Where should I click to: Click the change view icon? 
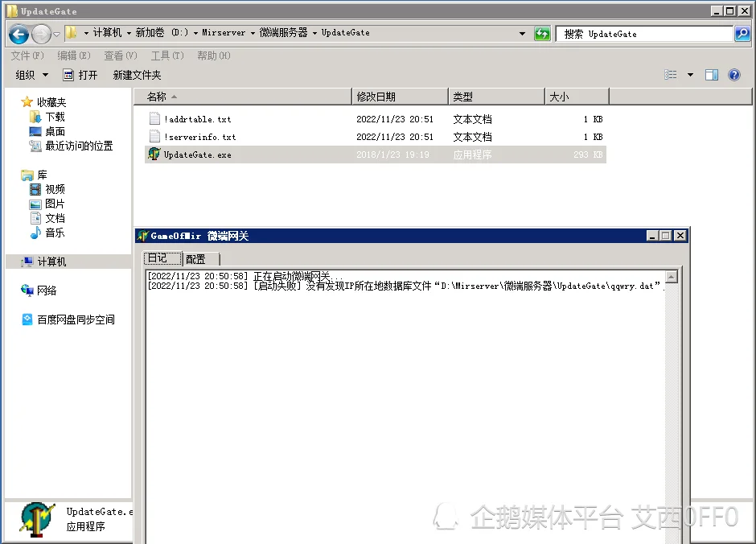pyautogui.click(x=671, y=75)
